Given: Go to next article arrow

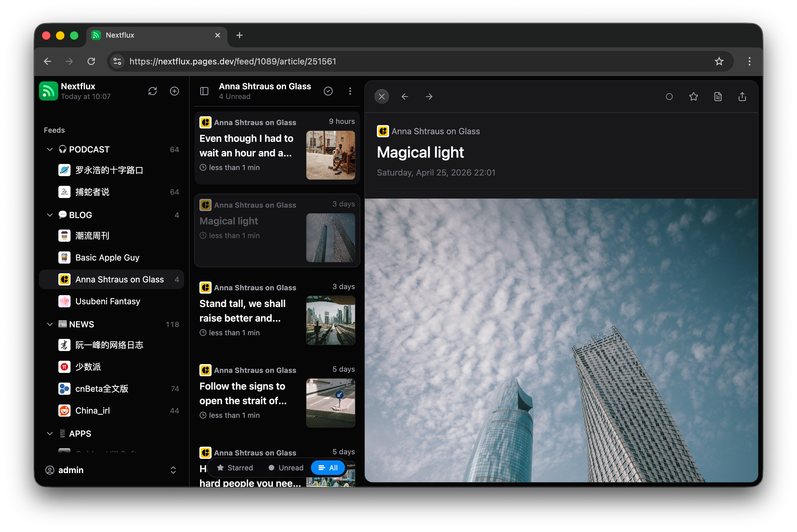Looking at the screenshot, I should coord(429,97).
